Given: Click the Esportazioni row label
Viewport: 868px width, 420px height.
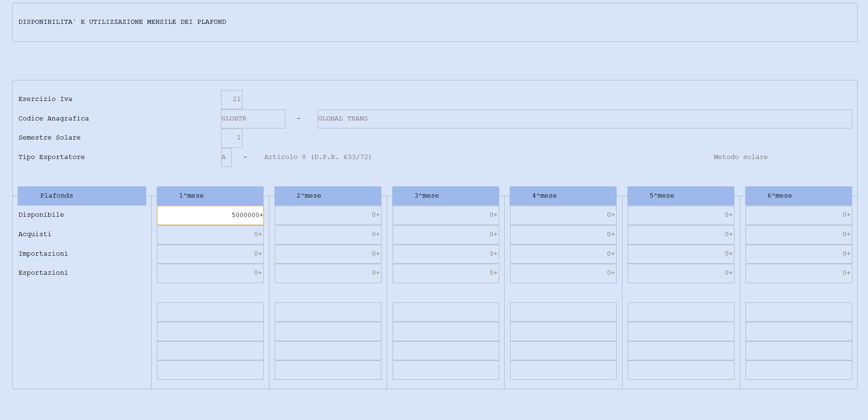Looking at the screenshot, I should tap(43, 273).
